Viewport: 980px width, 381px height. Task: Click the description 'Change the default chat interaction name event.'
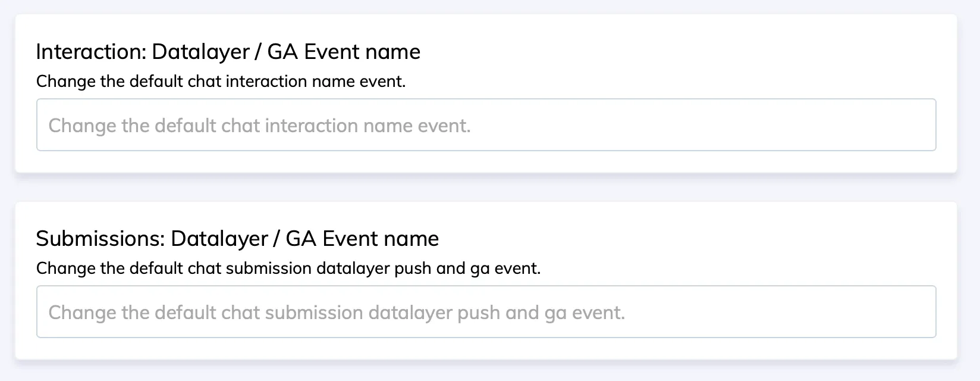pyautogui.click(x=221, y=81)
